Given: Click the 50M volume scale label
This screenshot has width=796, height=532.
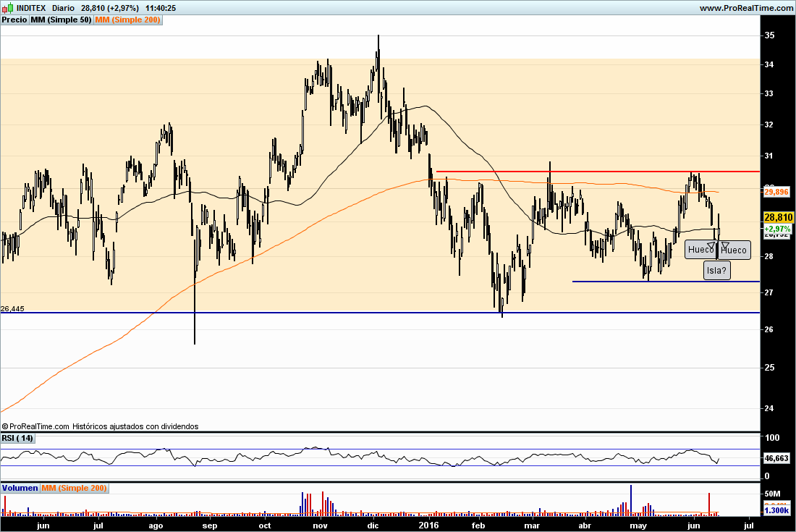Looking at the screenshot, I should pyautogui.click(x=772, y=494).
